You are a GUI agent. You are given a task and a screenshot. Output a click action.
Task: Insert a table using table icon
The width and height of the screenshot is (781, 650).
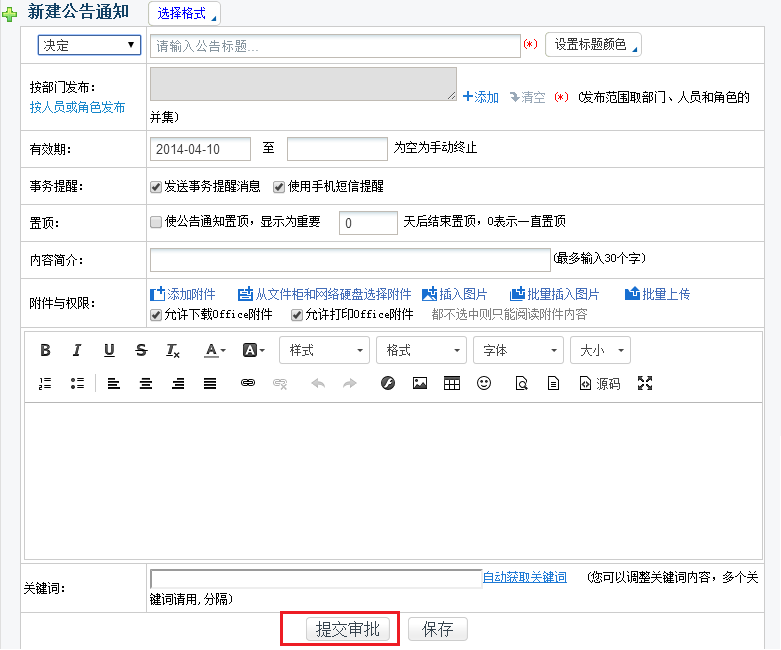click(452, 383)
